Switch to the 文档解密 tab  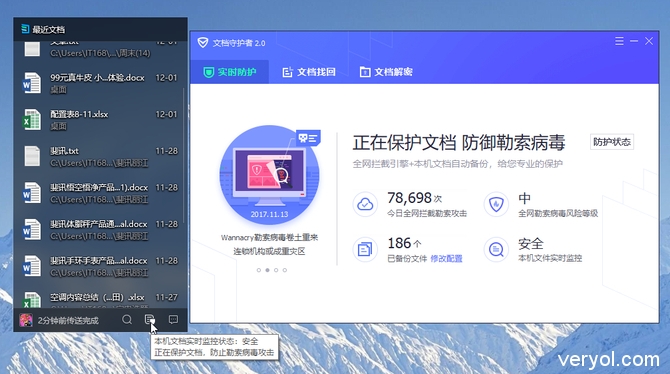386,72
